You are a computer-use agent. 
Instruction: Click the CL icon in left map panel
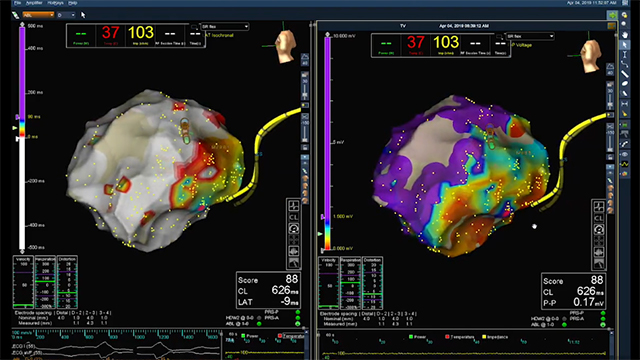293,217
